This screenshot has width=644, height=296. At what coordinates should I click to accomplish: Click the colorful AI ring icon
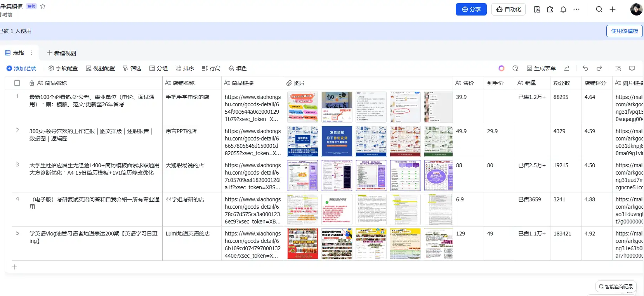pyautogui.click(x=501, y=68)
